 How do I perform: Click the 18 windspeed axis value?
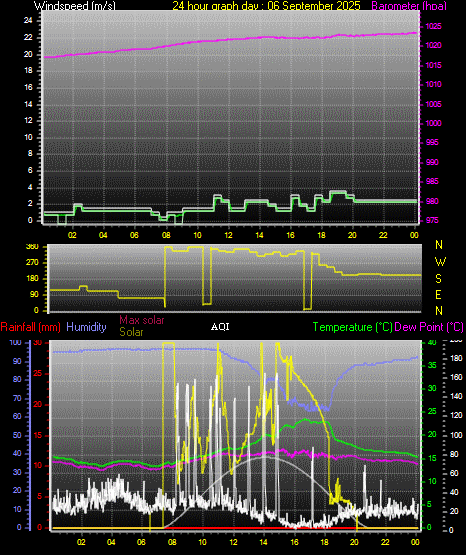(x=28, y=71)
